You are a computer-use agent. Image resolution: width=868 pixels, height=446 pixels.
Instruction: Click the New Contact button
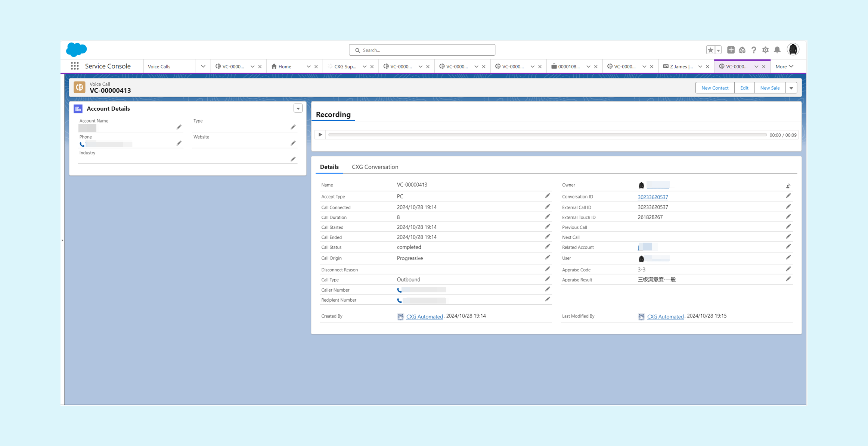(x=714, y=88)
